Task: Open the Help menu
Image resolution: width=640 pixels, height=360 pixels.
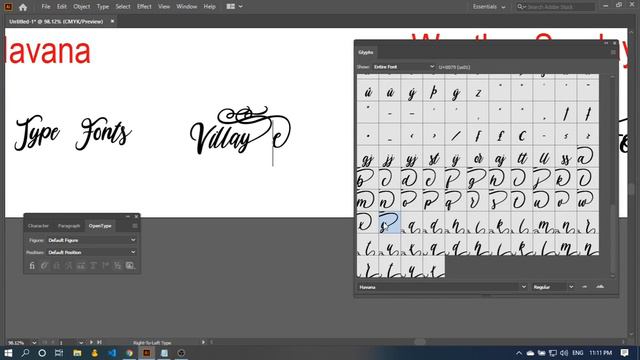Action: [x=209, y=7]
